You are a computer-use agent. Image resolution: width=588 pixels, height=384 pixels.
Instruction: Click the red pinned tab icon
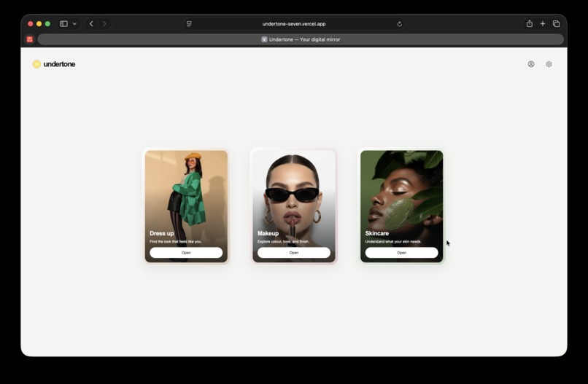30,39
